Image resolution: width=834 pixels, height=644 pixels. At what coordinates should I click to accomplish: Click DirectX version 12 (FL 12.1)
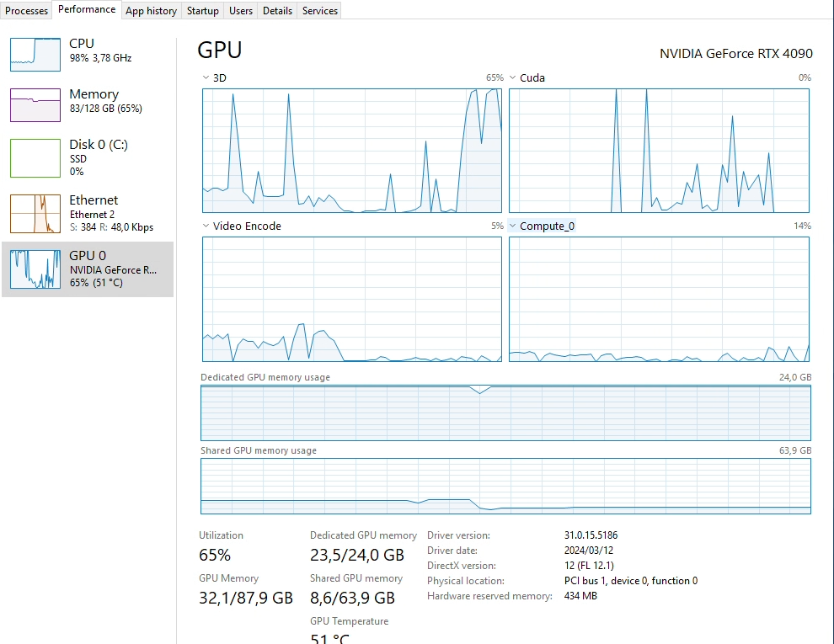click(589, 566)
